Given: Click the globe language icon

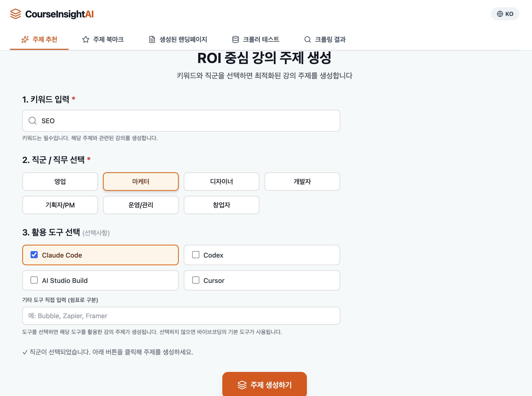Looking at the screenshot, I should pos(500,14).
